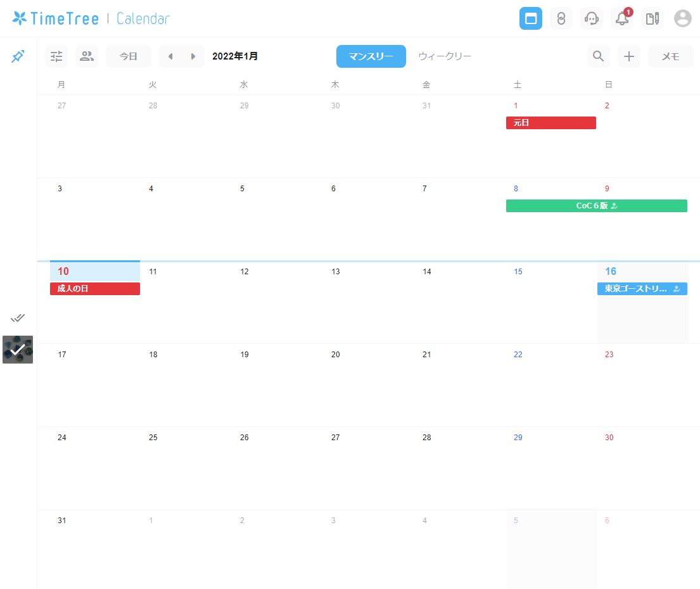Click the pin icon in the left sidebar

click(x=18, y=56)
